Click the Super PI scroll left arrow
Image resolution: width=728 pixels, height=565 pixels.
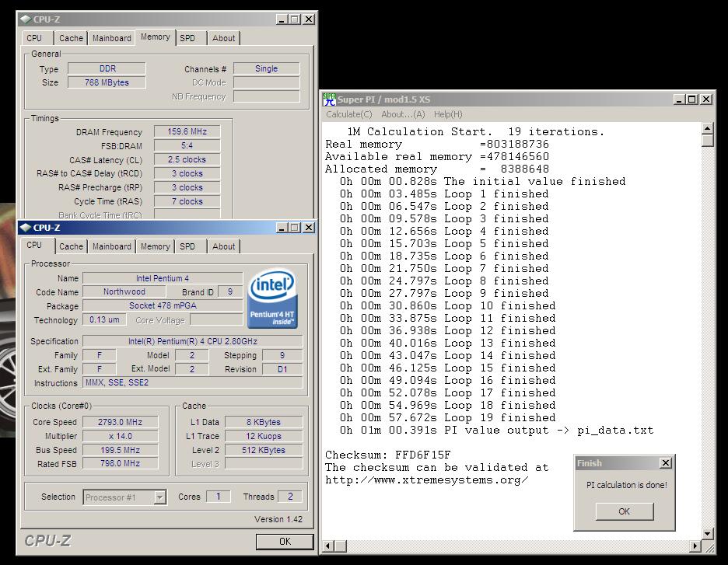(x=327, y=546)
